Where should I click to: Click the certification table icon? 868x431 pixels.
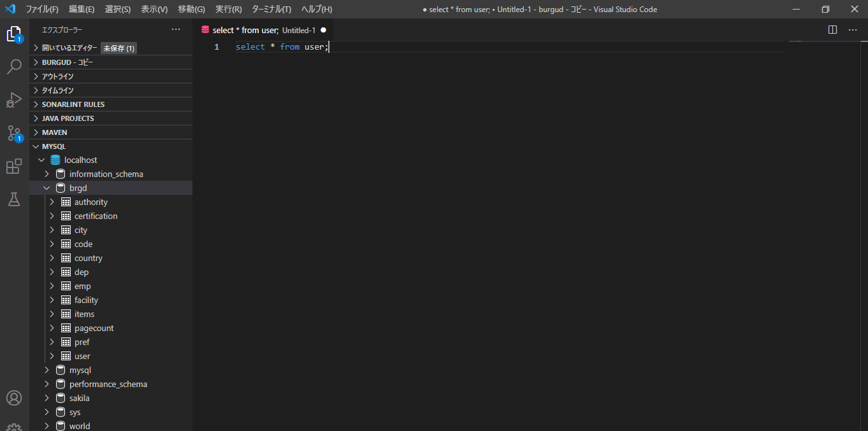point(66,216)
